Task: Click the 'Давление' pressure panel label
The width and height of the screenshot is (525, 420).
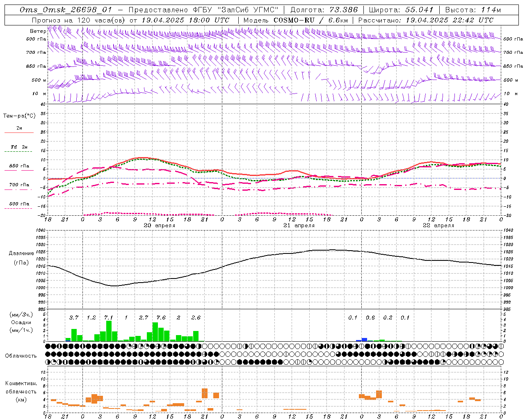Action: click(x=21, y=253)
